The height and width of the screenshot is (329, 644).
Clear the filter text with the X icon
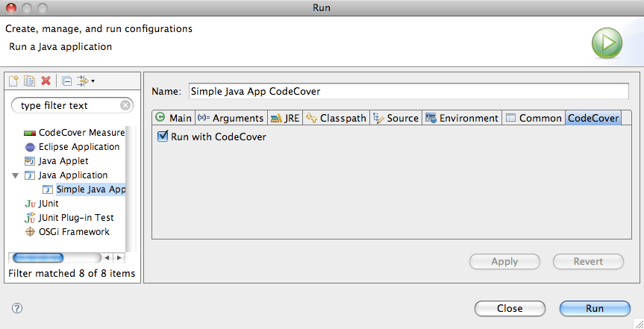[x=125, y=105]
